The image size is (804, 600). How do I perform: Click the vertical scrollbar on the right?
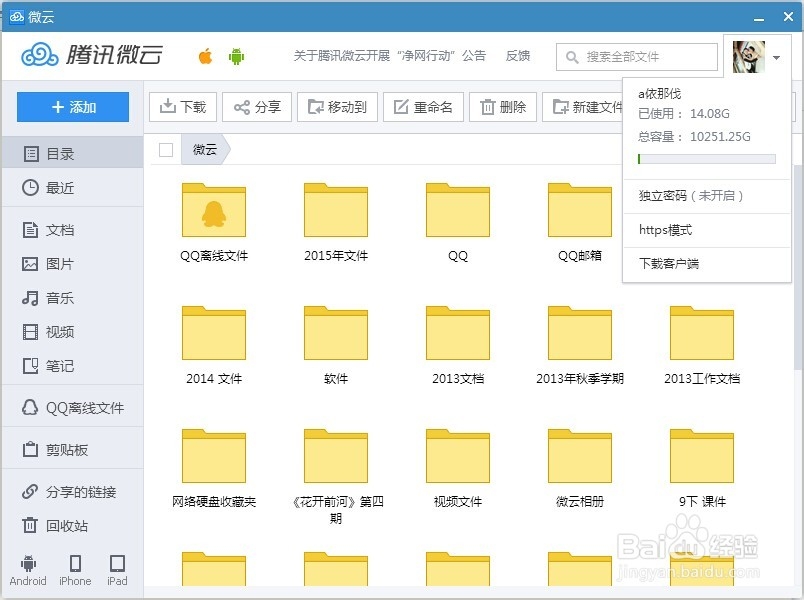click(798, 267)
